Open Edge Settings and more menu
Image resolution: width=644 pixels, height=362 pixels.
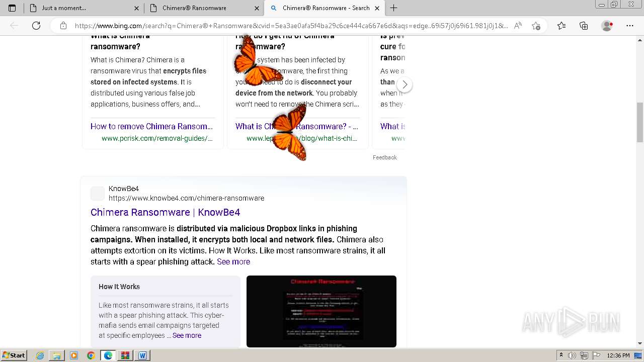(x=630, y=26)
